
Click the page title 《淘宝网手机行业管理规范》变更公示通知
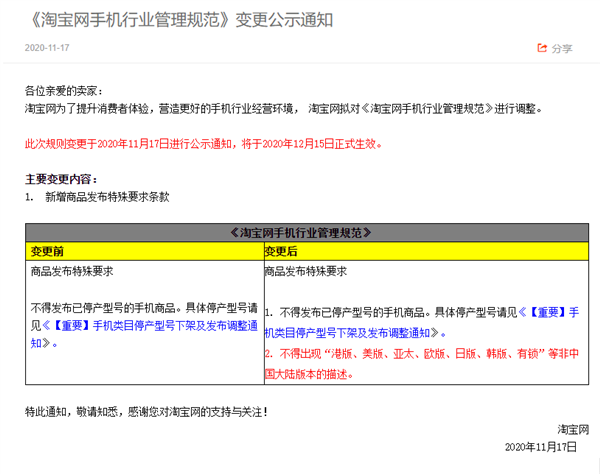(180, 20)
